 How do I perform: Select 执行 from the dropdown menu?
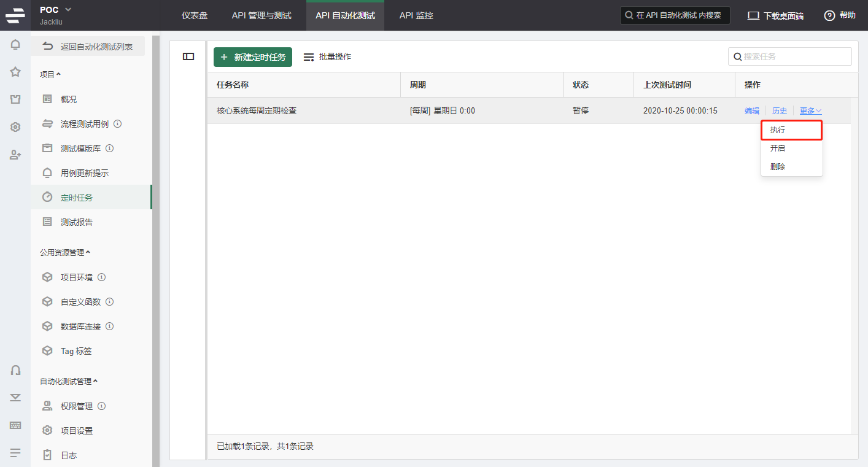tap(778, 130)
